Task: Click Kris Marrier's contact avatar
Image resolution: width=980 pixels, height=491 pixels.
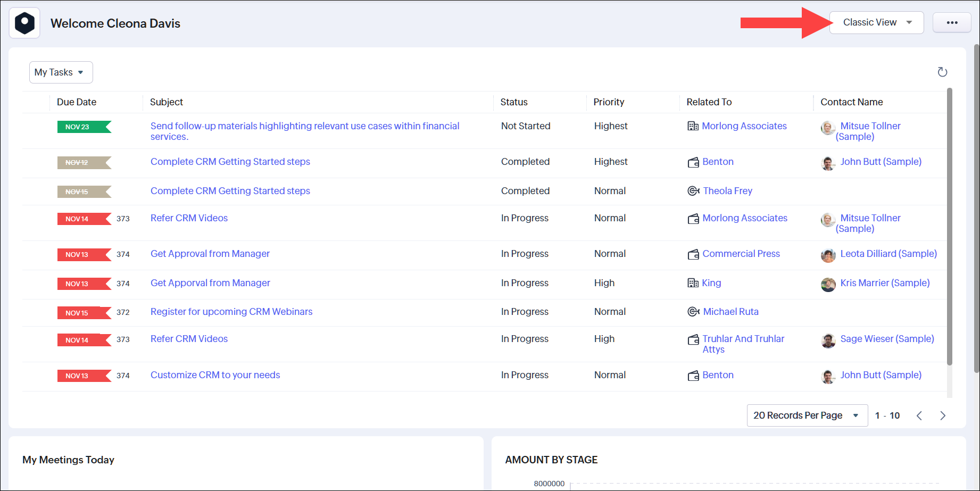Action: [x=828, y=285]
